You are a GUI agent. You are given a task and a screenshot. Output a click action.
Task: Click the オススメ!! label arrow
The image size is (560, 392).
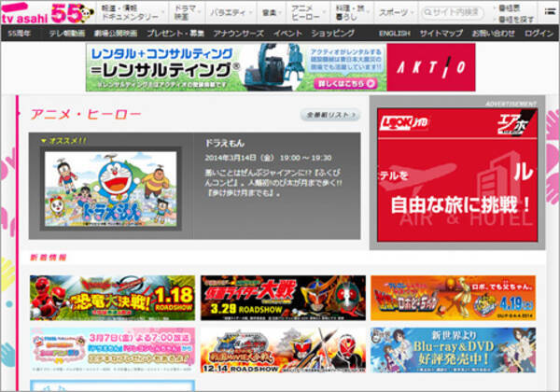tap(44, 141)
